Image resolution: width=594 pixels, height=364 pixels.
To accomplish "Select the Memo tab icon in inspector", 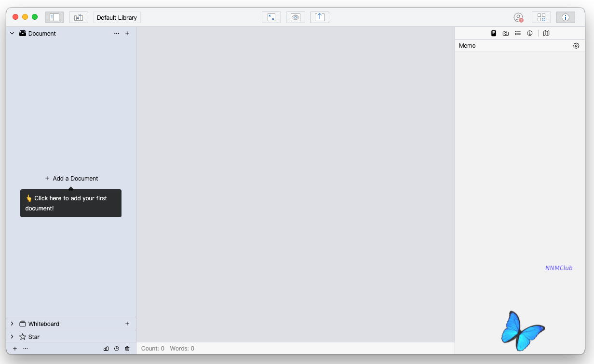I will 494,33.
